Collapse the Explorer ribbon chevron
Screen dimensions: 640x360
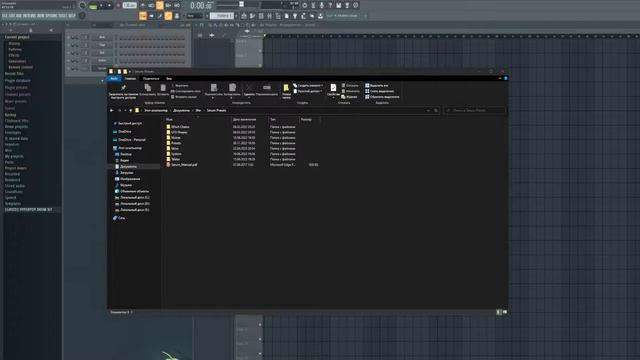(500, 78)
